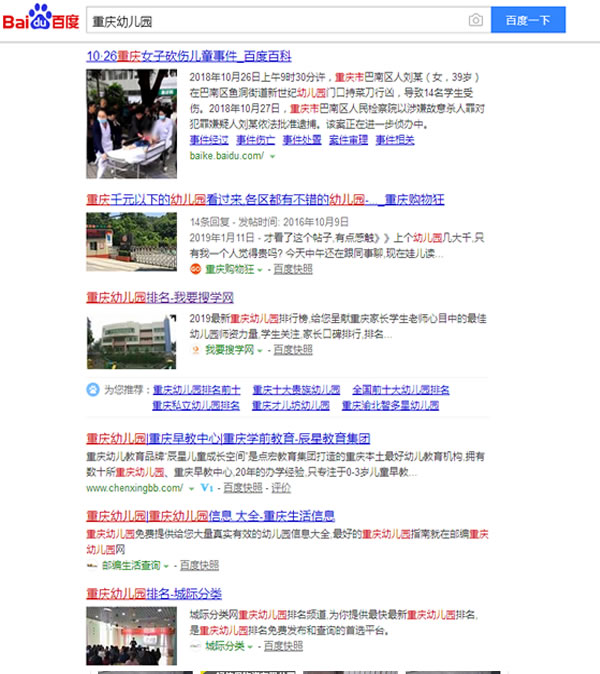Image resolution: width=600 pixels, height=674 pixels.
Task: Open 百度快照 for 重庆购物狂 result
Action: (x=293, y=270)
